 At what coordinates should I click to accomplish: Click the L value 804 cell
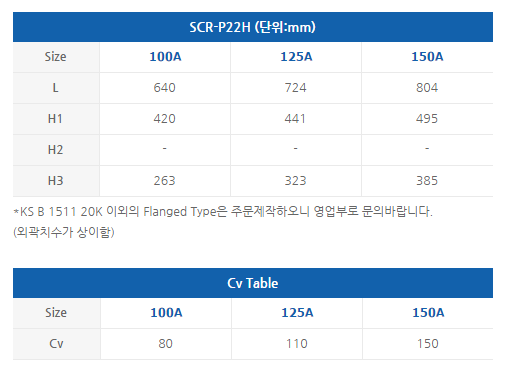click(427, 88)
